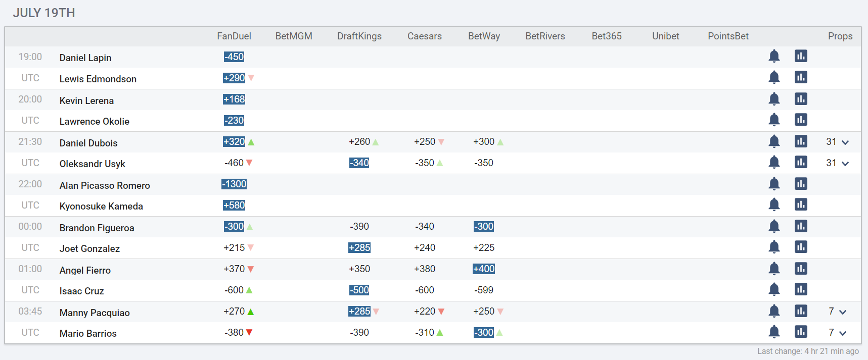Open odds chart for Lawrence Okolie
This screenshot has width=868, height=360.
coord(801,120)
